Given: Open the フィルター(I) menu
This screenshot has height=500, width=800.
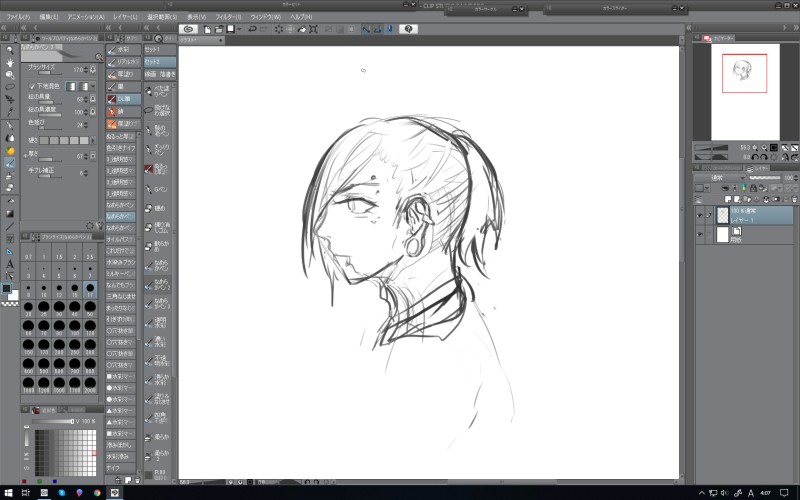Looking at the screenshot, I should pos(228,16).
